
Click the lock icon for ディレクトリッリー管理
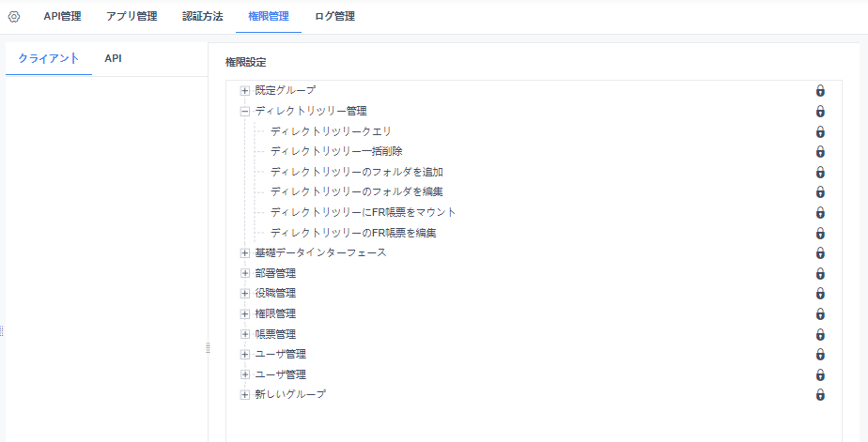point(820,111)
